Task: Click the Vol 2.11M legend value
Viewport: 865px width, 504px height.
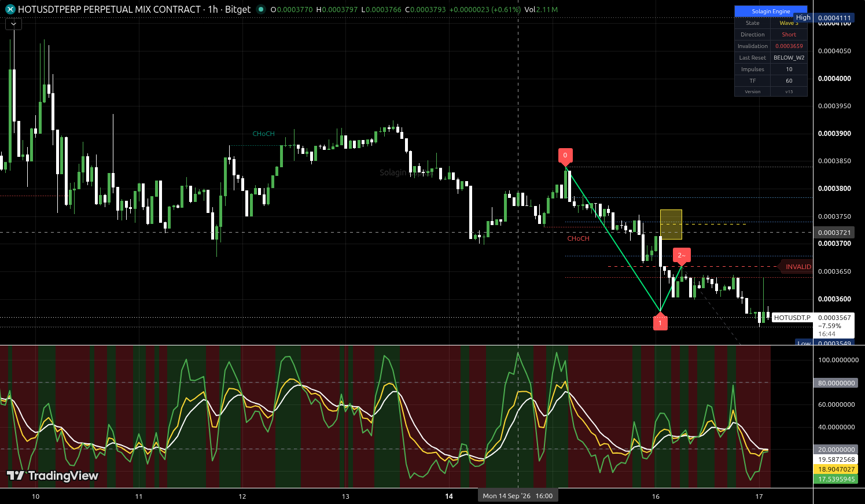Action: [541, 9]
